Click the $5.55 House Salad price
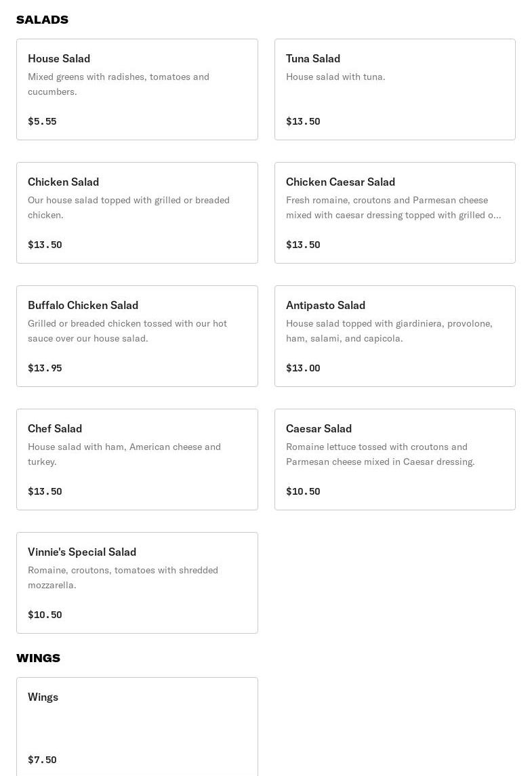Viewport: 532px width, 776px height. pos(42,121)
